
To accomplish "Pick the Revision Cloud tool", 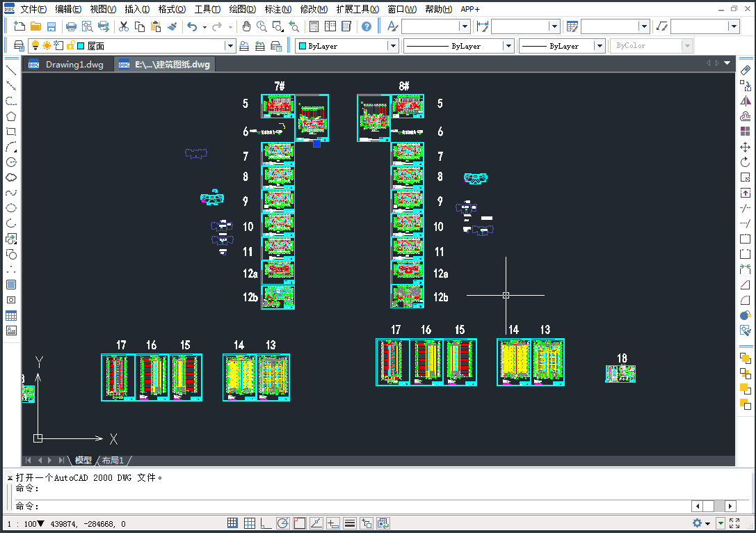I will [x=11, y=177].
